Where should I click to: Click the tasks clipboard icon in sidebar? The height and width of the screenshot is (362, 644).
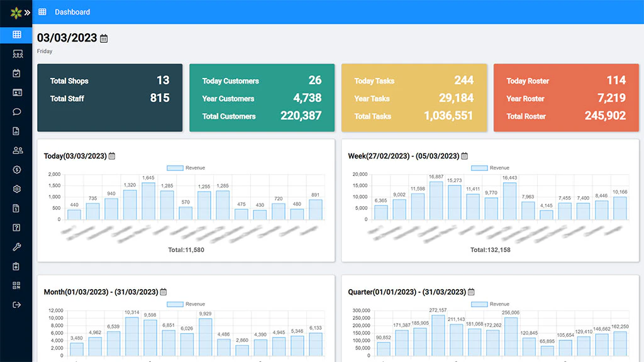tap(16, 73)
